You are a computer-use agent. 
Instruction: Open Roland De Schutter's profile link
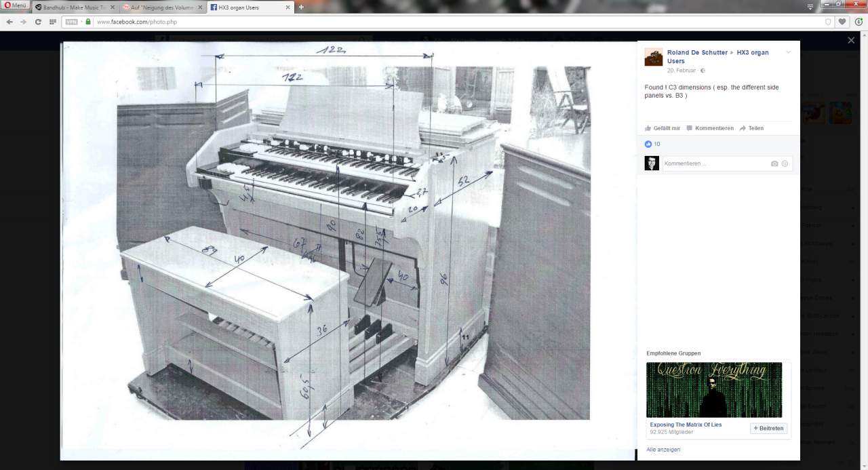pyautogui.click(x=697, y=52)
